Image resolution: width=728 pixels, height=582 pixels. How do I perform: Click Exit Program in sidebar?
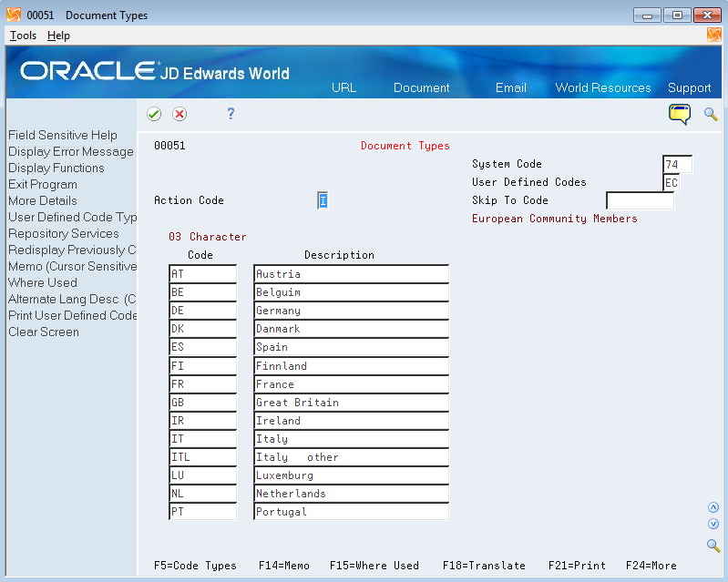(43, 184)
